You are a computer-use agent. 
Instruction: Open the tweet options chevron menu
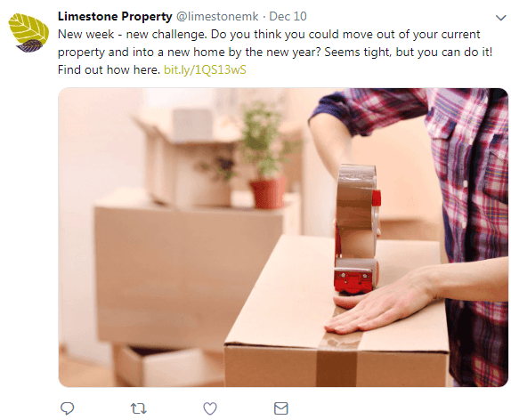point(500,18)
